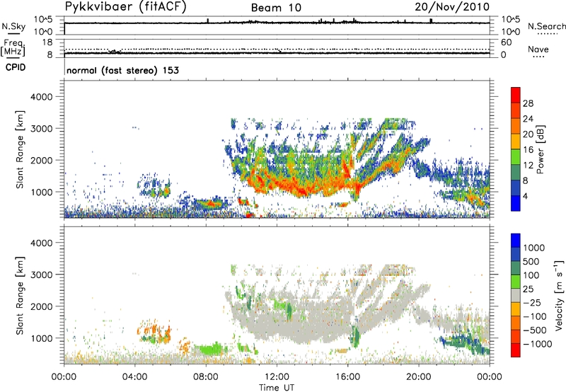Click the 'Velocity [m s-1]' color bar label

point(559,295)
